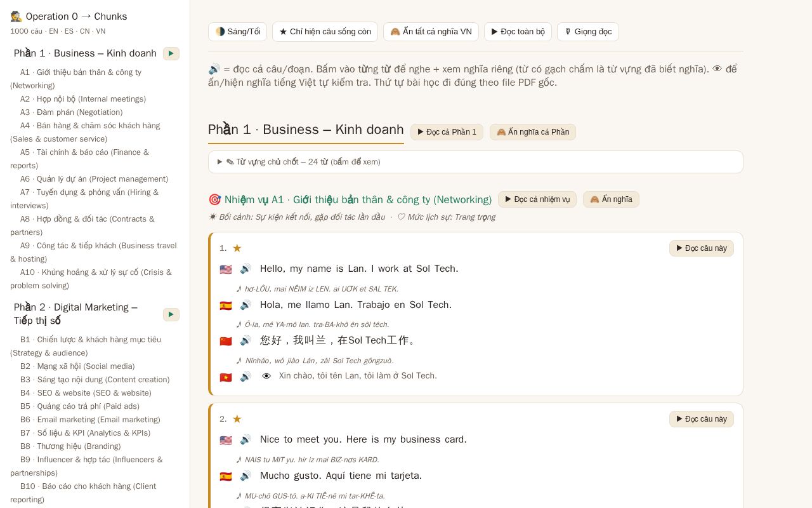Select sidebar heading "Phần 1 · Business – Kinh doanh"
Image resolution: width=812 pixels, height=508 pixels.
(x=85, y=53)
